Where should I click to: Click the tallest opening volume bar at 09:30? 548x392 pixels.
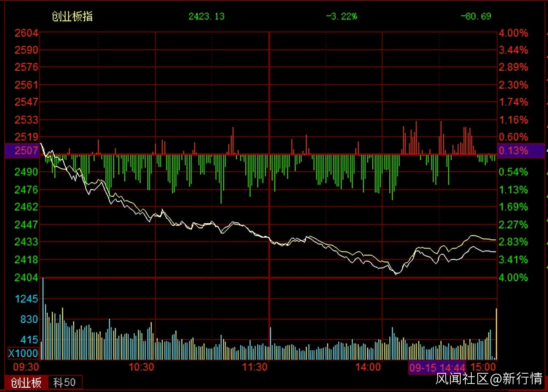tap(43, 319)
